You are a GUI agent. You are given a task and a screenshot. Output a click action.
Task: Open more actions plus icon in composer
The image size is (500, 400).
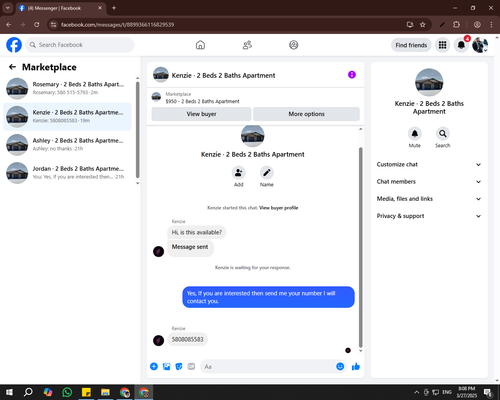[154, 367]
